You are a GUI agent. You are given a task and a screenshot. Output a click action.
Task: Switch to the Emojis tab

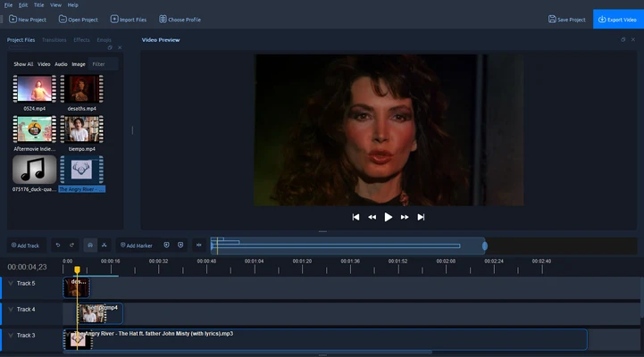click(x=104, y=40)
